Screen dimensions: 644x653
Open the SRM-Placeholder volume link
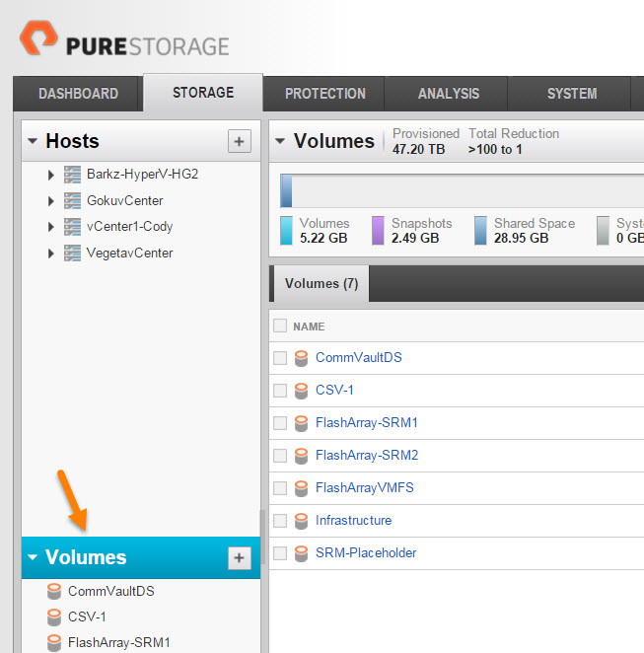click(366, 552)
